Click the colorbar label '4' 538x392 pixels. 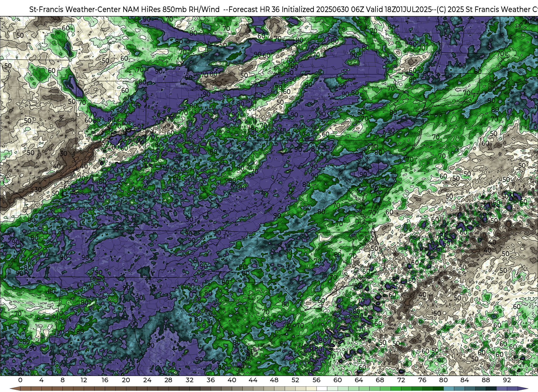click(x=41, y=380)
